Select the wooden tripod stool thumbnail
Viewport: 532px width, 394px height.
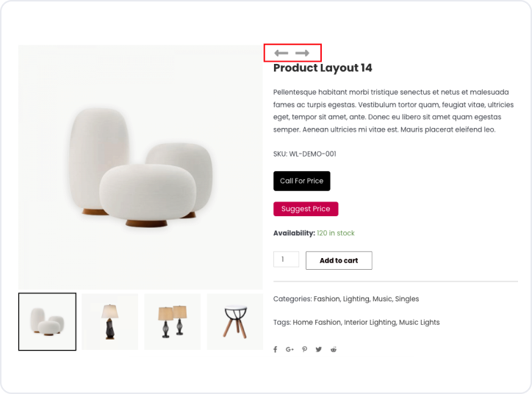[x=235, y=321]
